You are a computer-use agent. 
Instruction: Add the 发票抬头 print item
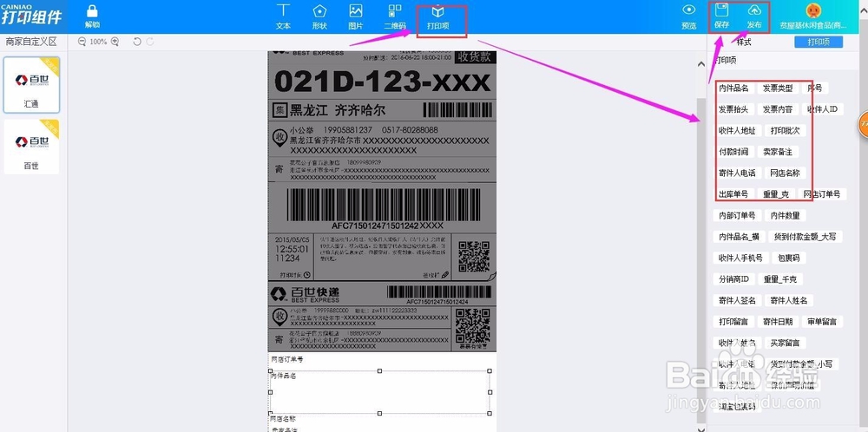coord(733,109)
